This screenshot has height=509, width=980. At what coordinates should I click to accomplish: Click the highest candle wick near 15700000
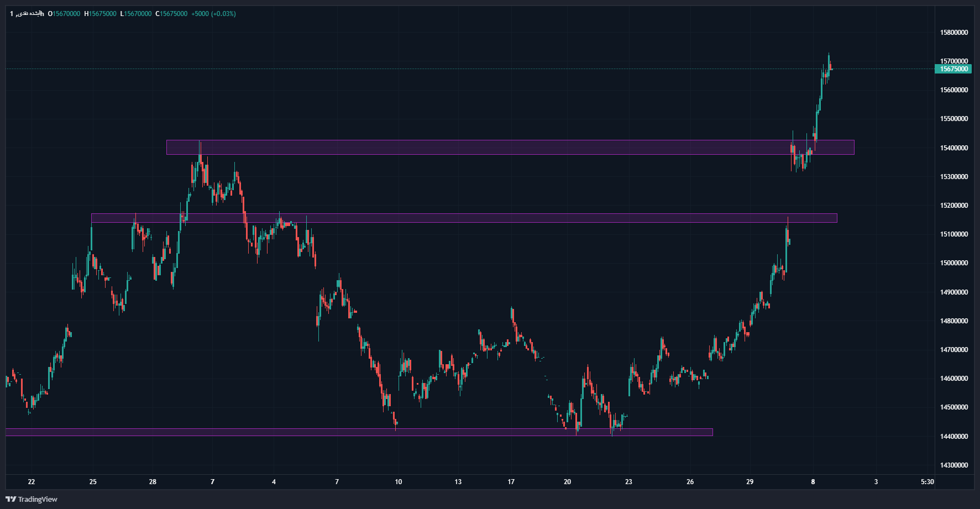[x=829, y=56]
